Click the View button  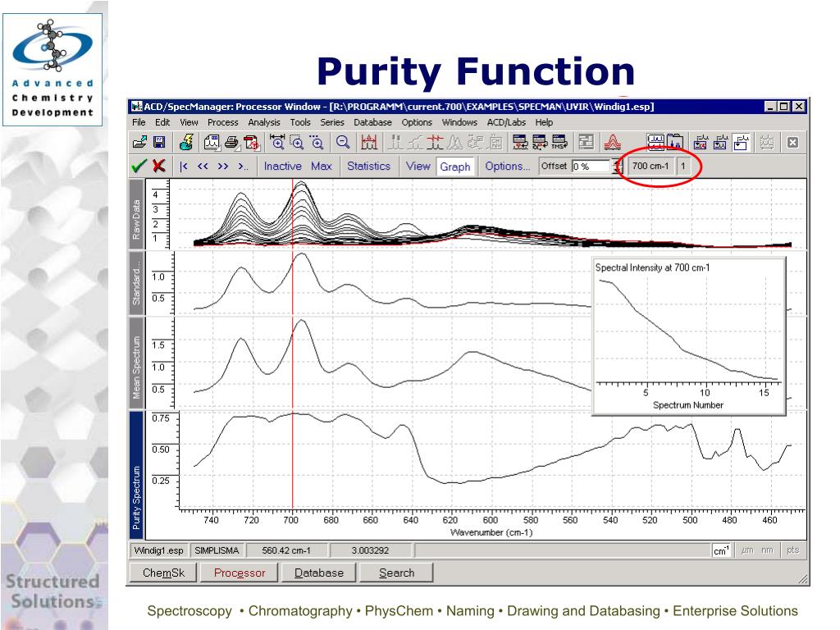click(x=418, y=167)
